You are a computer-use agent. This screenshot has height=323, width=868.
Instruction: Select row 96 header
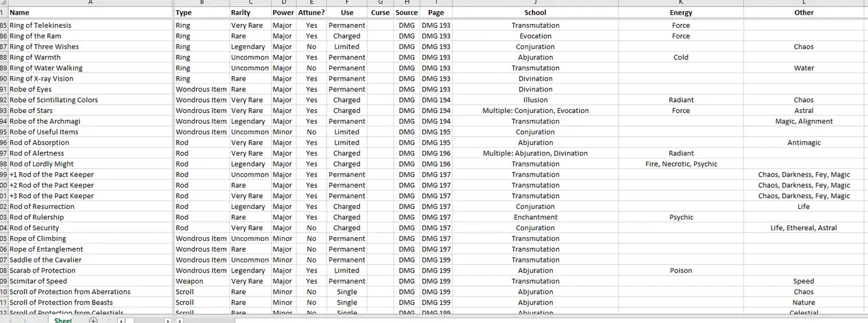coord(4,143)
